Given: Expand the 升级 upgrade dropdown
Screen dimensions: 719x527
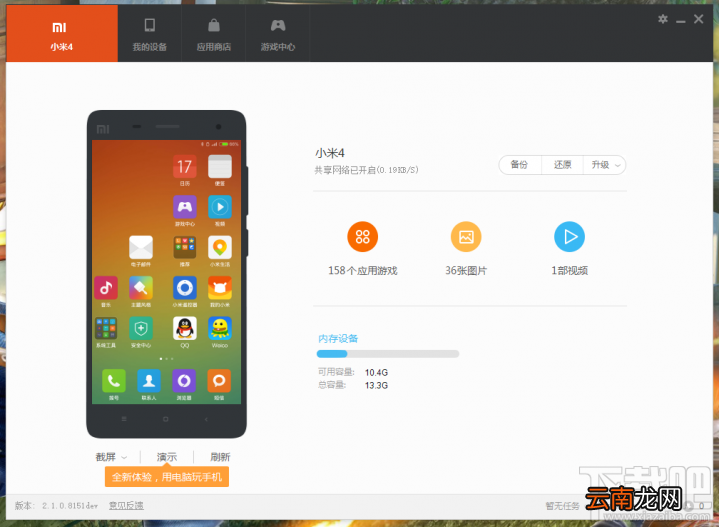Looking at the screenshot, I should 604,165.
